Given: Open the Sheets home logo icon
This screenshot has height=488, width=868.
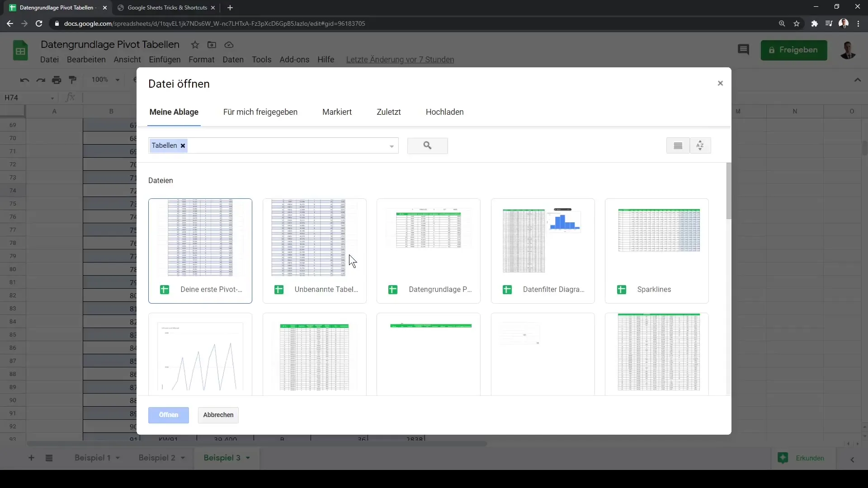Looking at the screenshot, I should (20, 50).
